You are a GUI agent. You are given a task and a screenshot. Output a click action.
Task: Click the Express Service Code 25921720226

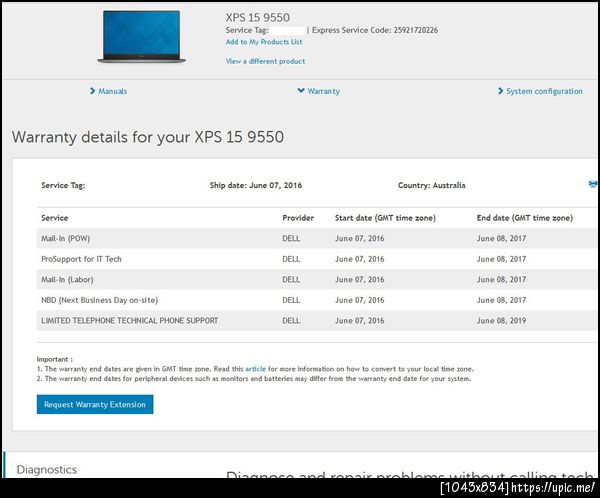click(x=375, y=30)
